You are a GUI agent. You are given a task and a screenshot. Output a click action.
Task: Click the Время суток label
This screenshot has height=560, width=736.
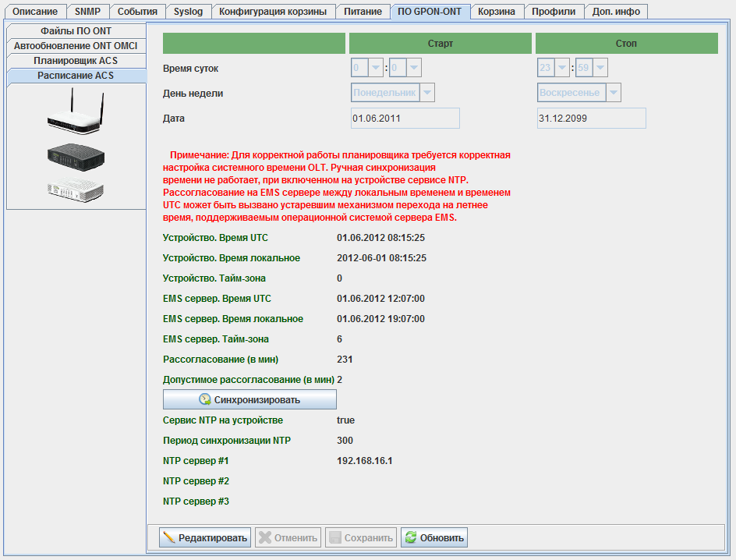(190, 69)
